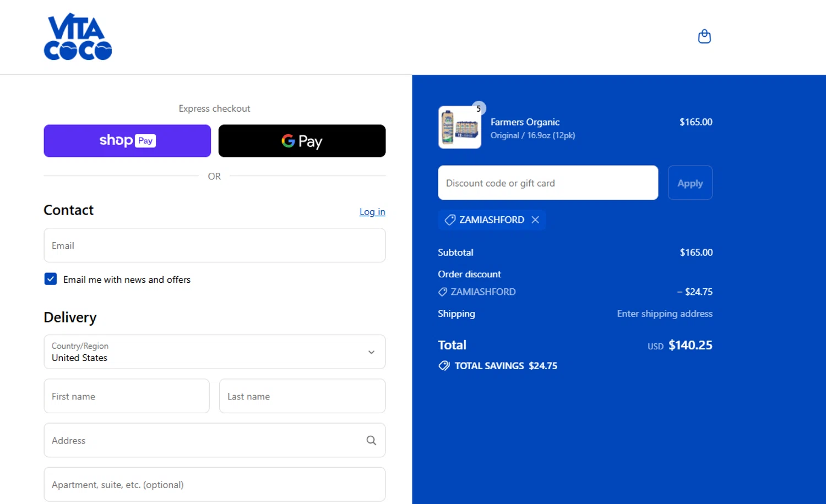826x504 pixels.
Task: Focus the Address input field
Action: (215, 440)
